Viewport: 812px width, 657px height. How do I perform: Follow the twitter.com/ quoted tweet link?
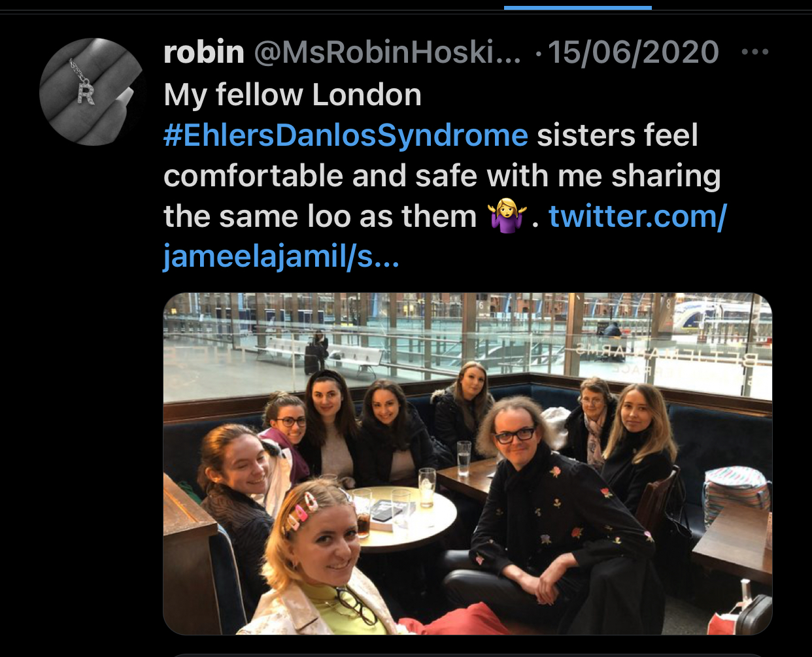click(637, 216)
